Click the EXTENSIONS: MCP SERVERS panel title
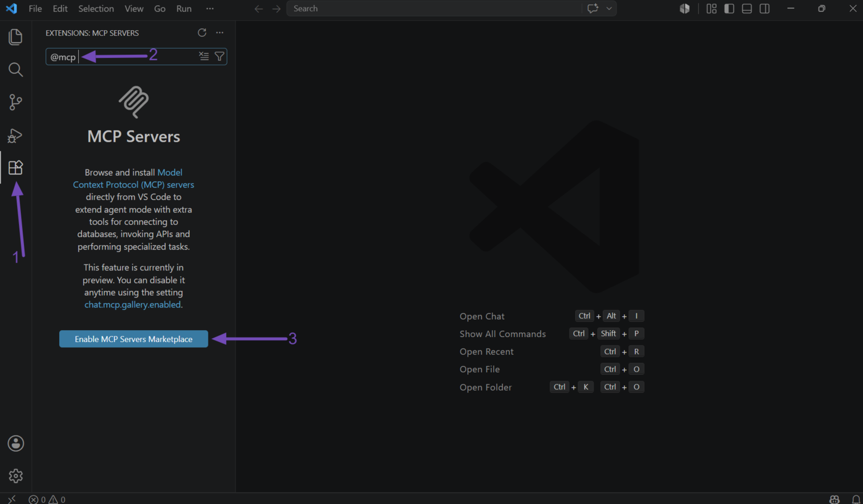 coord(92,33)
